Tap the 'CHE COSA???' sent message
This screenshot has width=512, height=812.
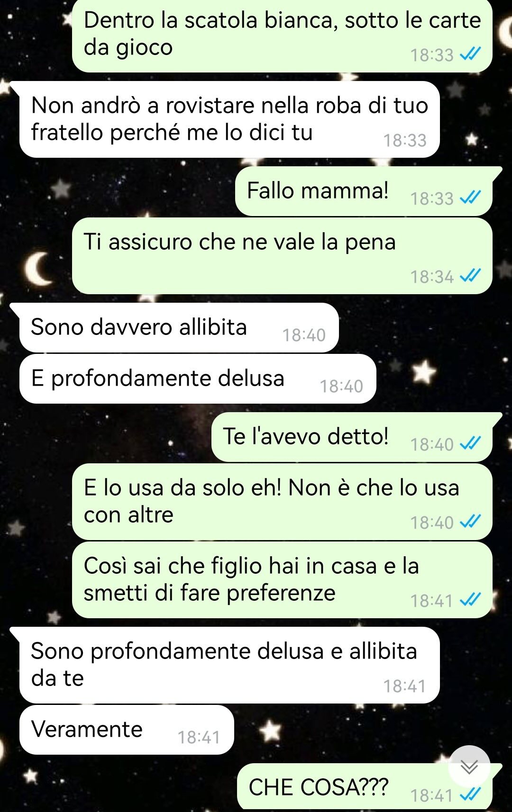pos(365,787)
